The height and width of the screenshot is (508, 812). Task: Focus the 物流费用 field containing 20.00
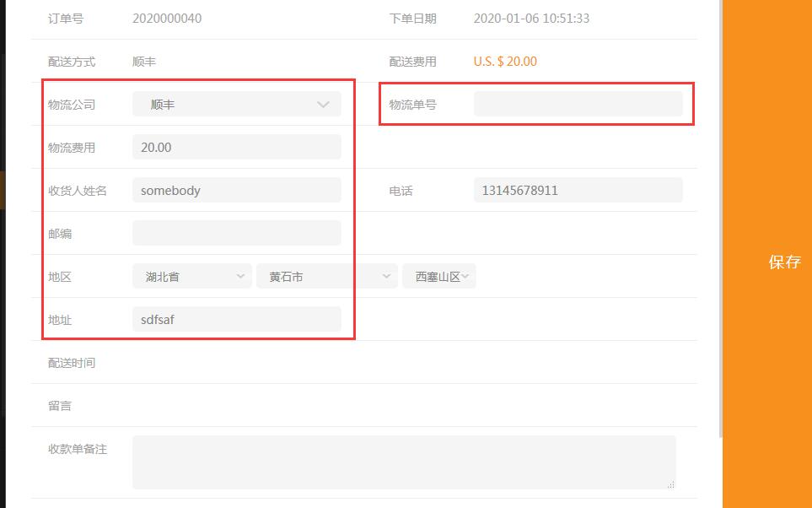pyautogui.click(x=236, y=148)
